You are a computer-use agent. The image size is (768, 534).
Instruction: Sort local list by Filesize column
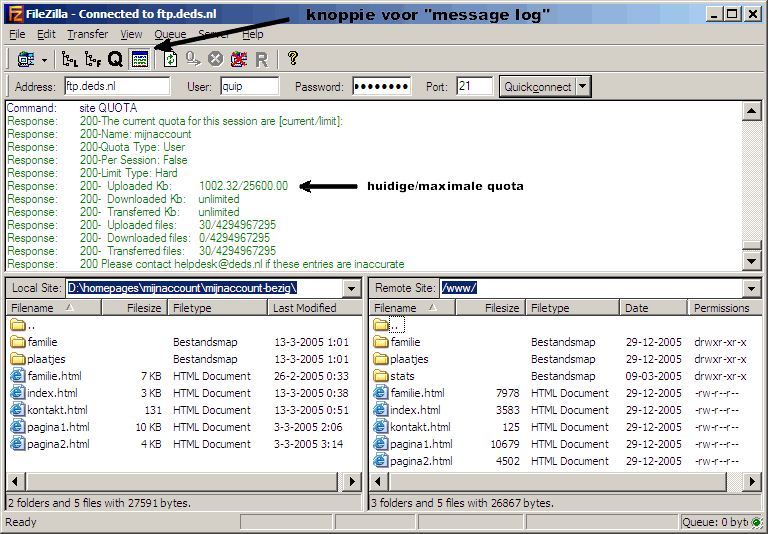pos(135,308)
